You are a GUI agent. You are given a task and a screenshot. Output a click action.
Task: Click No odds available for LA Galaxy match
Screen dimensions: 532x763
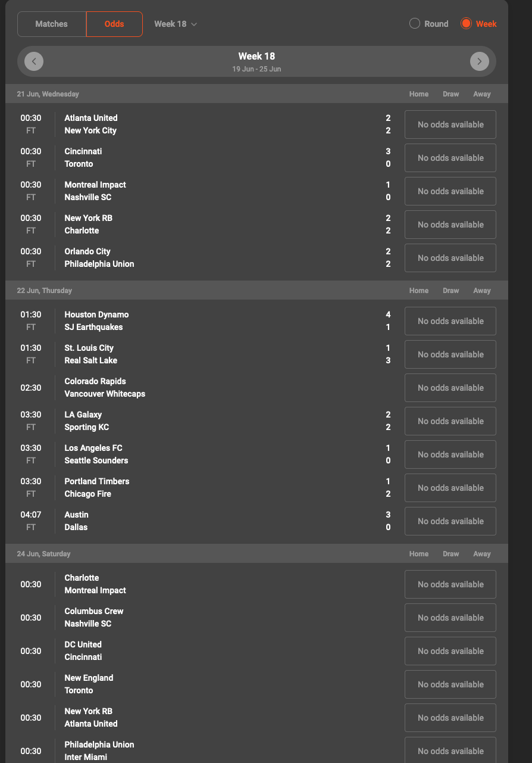click(x=450, y=421)
